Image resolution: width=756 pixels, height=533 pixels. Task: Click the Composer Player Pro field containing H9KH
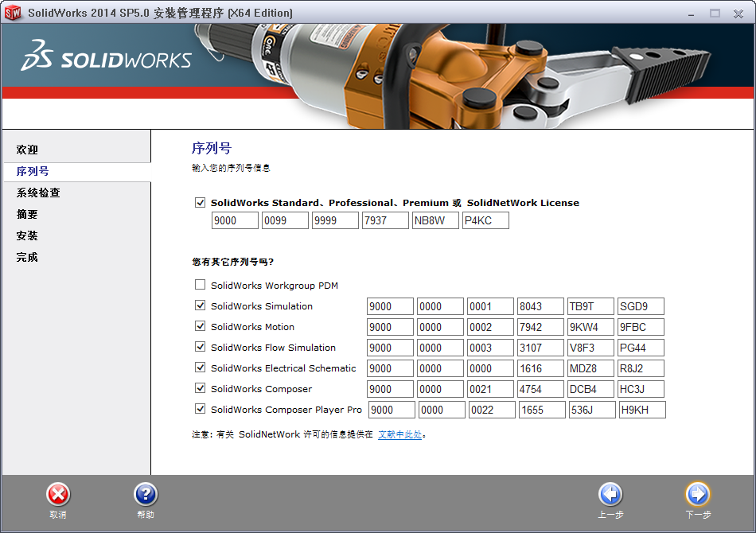642,410
